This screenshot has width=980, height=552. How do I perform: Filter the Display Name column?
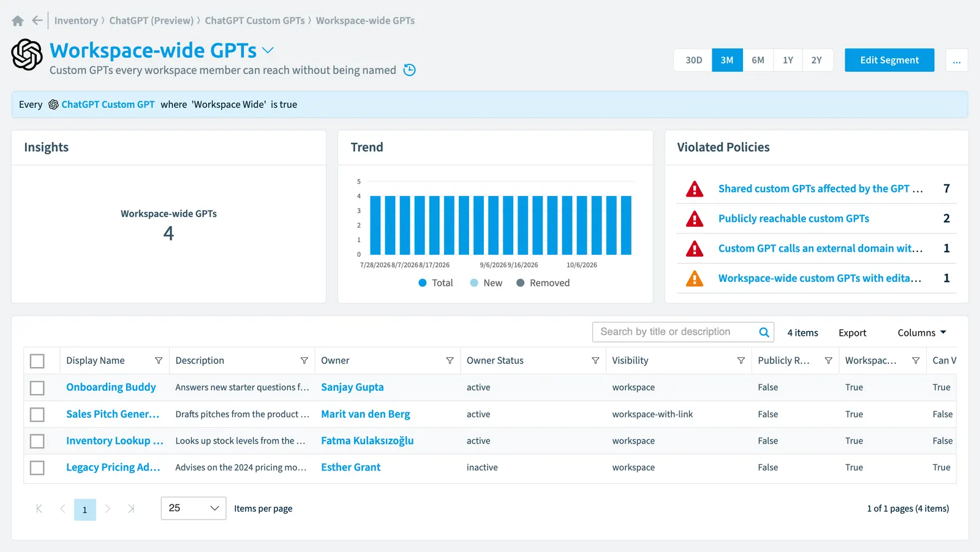pyautogui.click(x=159, y=361)
